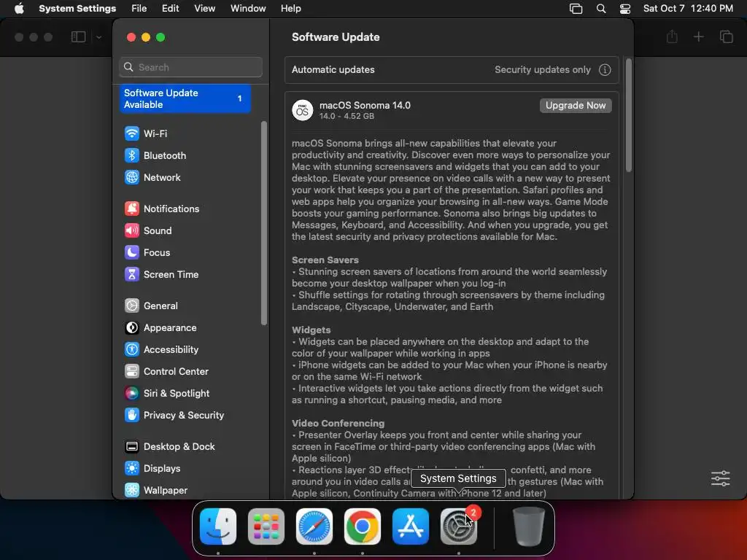Click sliders icon in background window
The image size is (747, 560).
pyautogui.click(x=720, y=478)
